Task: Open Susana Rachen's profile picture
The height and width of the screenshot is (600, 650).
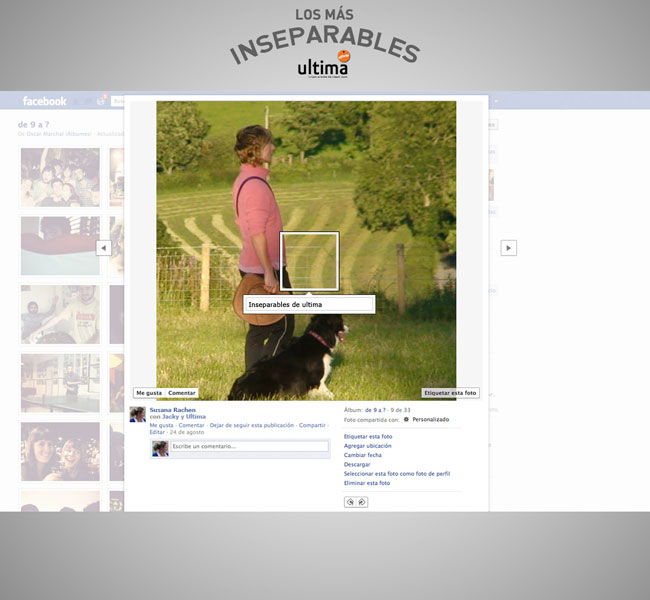Action: (x=137, y=414)
